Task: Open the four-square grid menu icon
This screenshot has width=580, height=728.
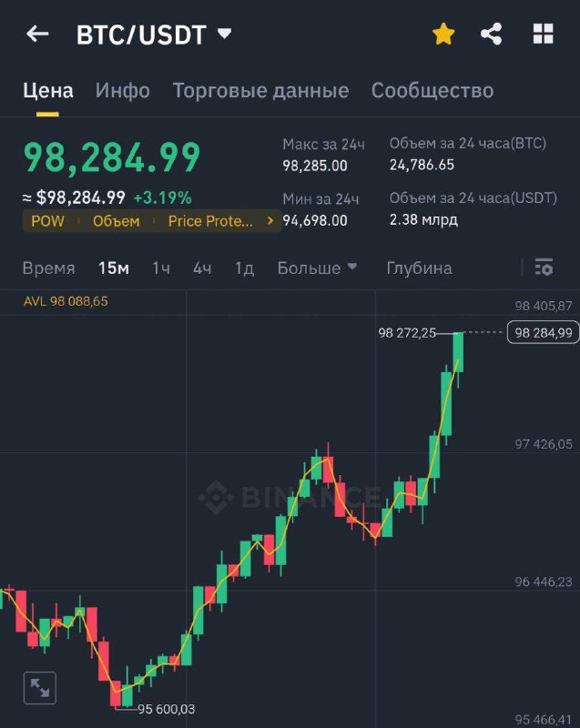Action: (543, 34)
